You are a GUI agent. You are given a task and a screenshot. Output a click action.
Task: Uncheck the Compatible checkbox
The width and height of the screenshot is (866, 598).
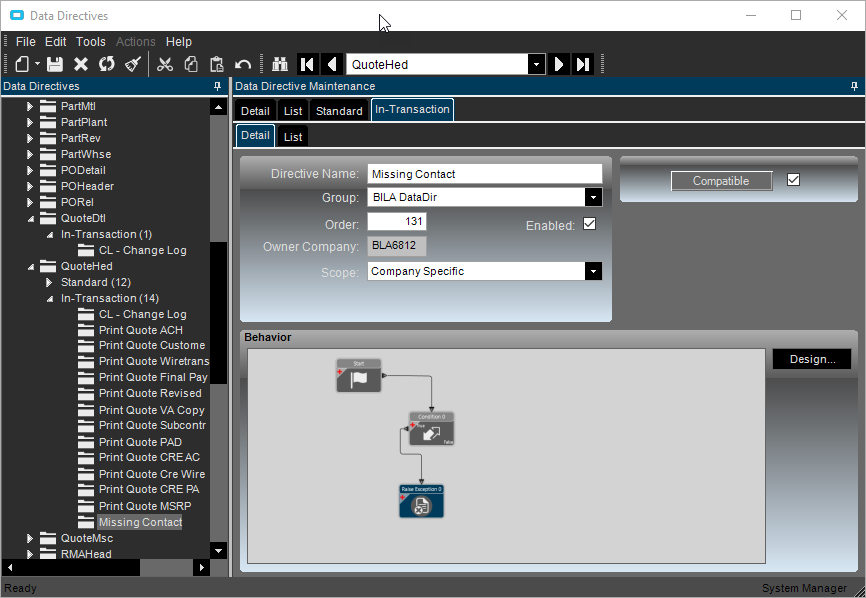click(x=794, y=180)
